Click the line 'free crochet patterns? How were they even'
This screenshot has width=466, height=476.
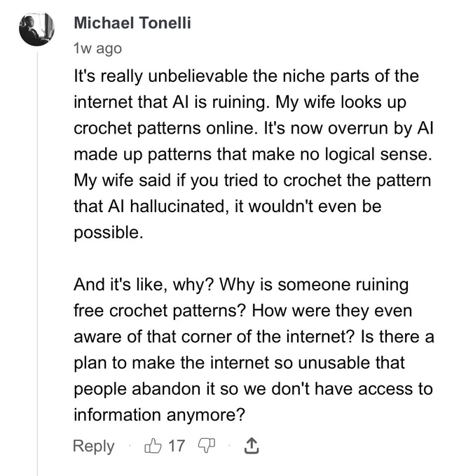coord(243,311)
